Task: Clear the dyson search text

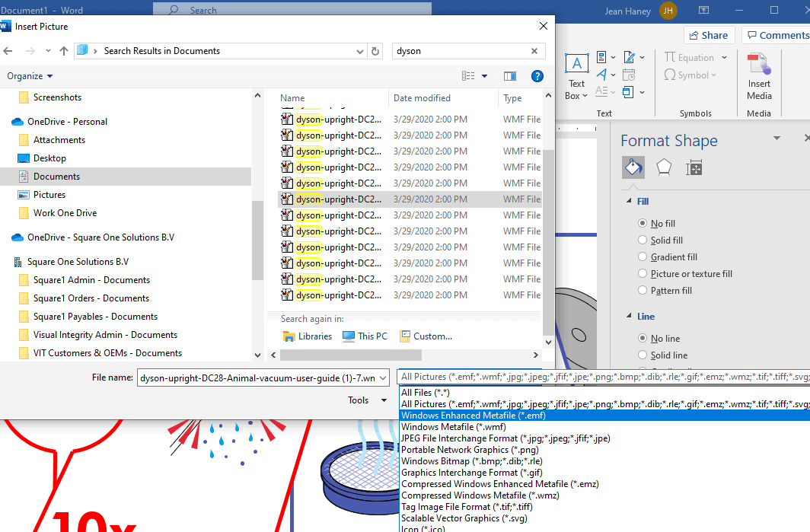Action: [534, 51]
